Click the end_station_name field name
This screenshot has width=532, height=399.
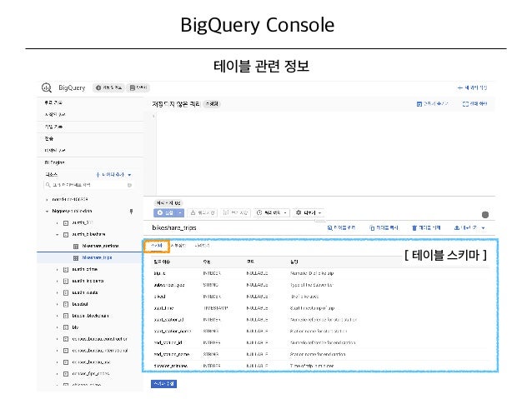[172, 354]
